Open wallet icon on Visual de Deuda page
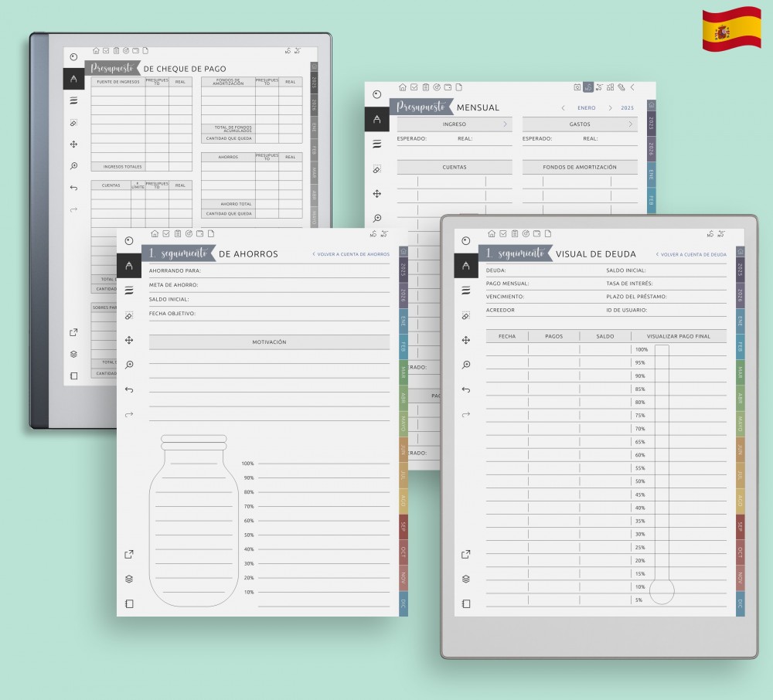 (537, 233)
